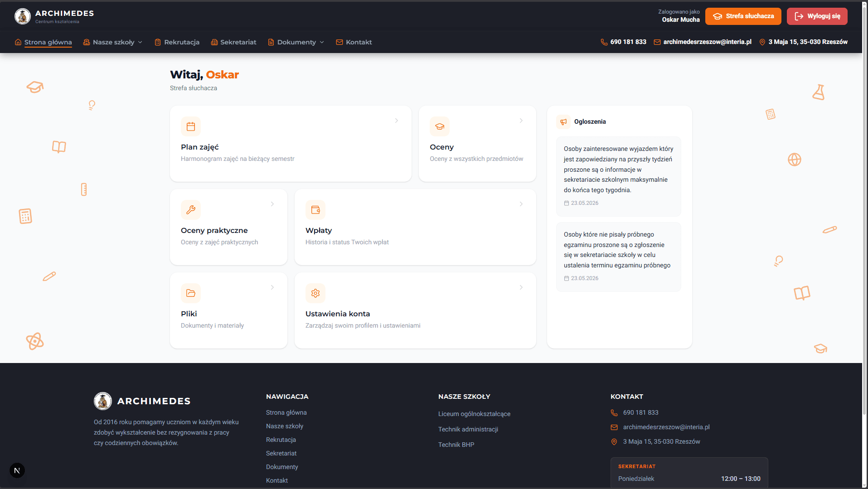
Task: Click the building icon next to Sekretariat
Action: coord(214,42)
